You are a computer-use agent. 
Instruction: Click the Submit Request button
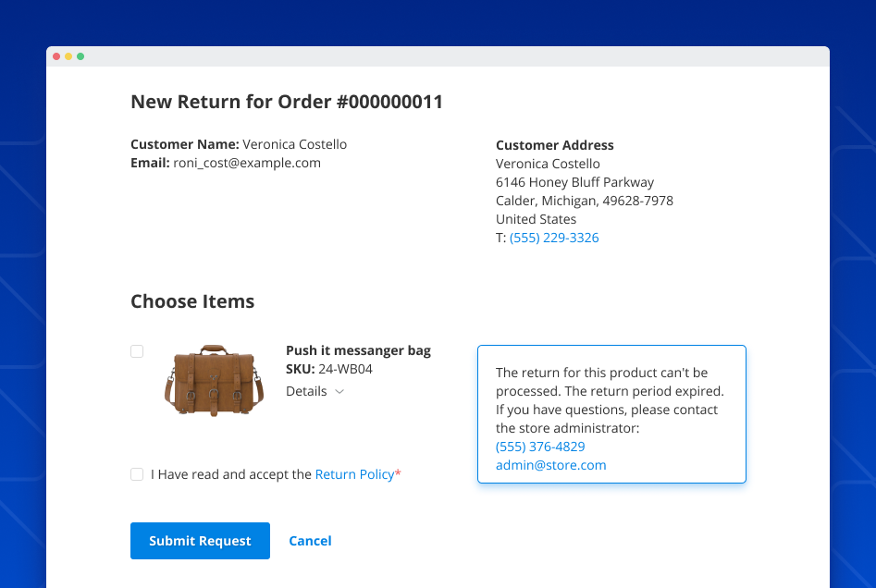coord(200,541)
